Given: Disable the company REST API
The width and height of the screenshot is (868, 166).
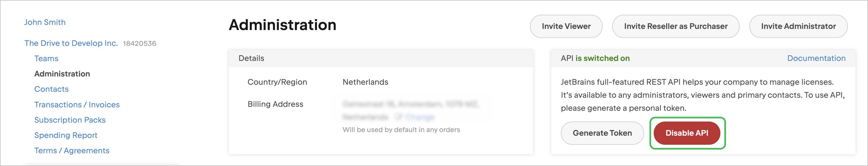Looking at the screenshot, I should (687, 133).
